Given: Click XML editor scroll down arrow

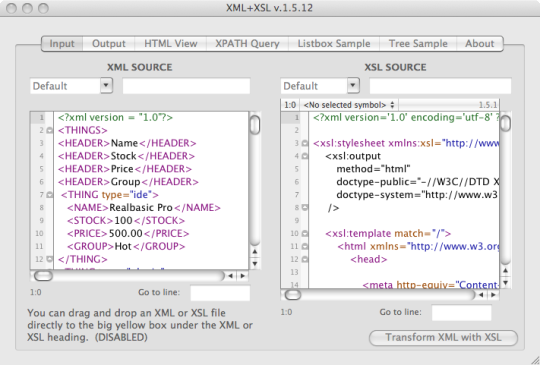Looking at the screenshot, I should [x=255, y=264].
